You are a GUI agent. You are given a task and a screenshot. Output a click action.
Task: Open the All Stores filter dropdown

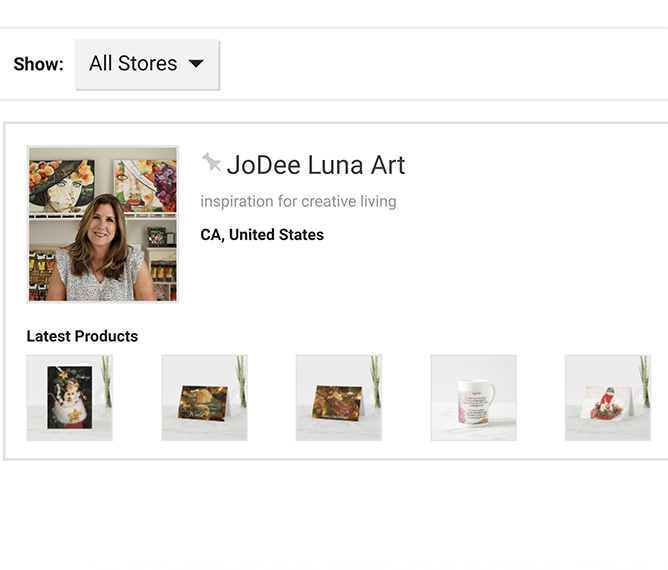point(146,64)
